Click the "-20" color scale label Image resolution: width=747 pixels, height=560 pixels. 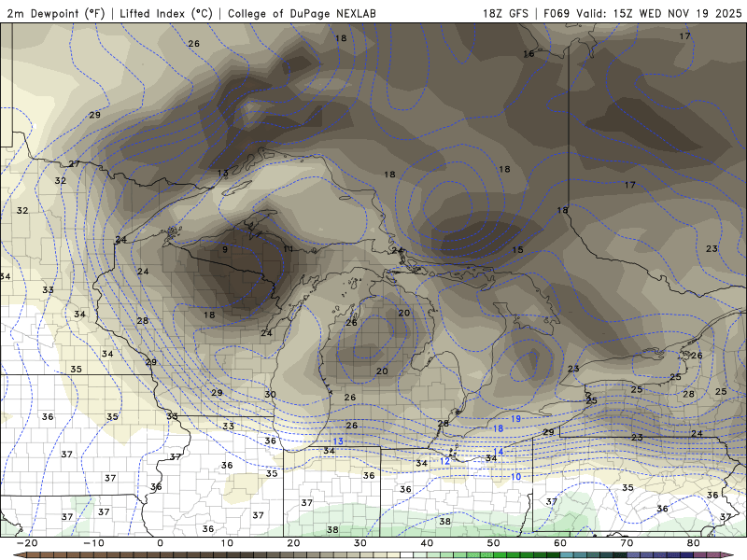pyautogui.click(x=27, y=543)
